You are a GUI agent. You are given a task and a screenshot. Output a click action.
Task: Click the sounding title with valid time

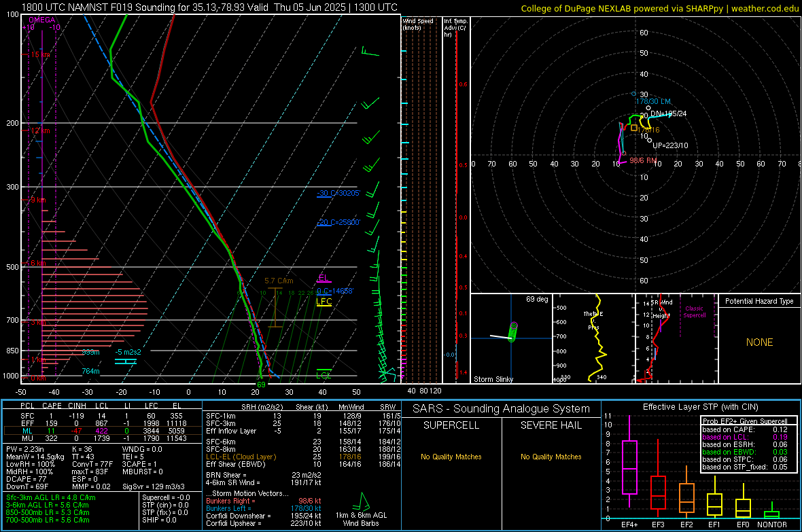tap(209, 7)
